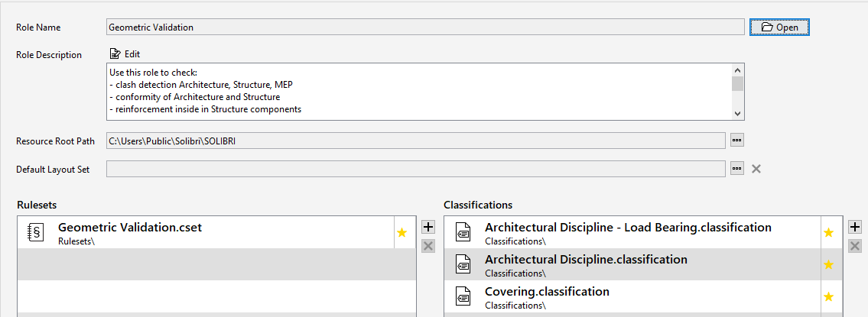
Task: Add a new ruleset with plus button
Action: [x=428, y=227]
